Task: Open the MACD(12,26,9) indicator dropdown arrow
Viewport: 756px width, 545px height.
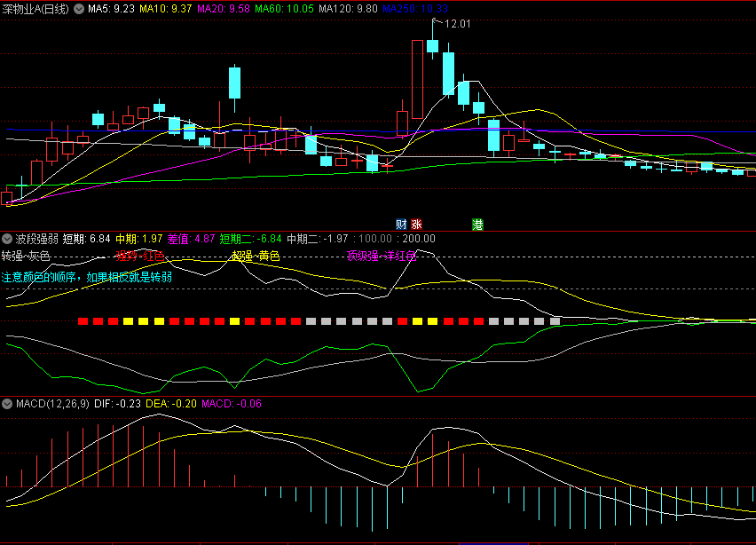Action: pos(7,404)
